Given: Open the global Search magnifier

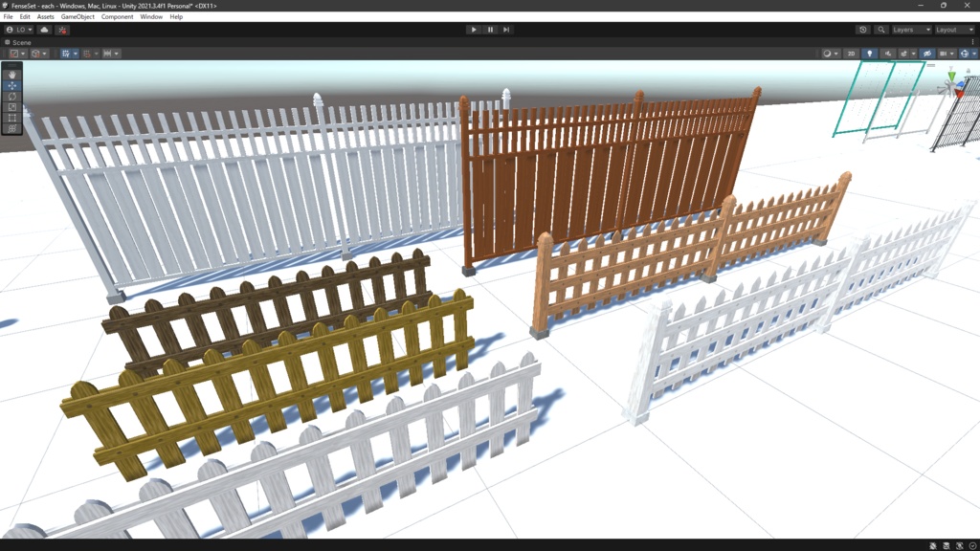Looking at the screenshot, I should coord(881,30).
